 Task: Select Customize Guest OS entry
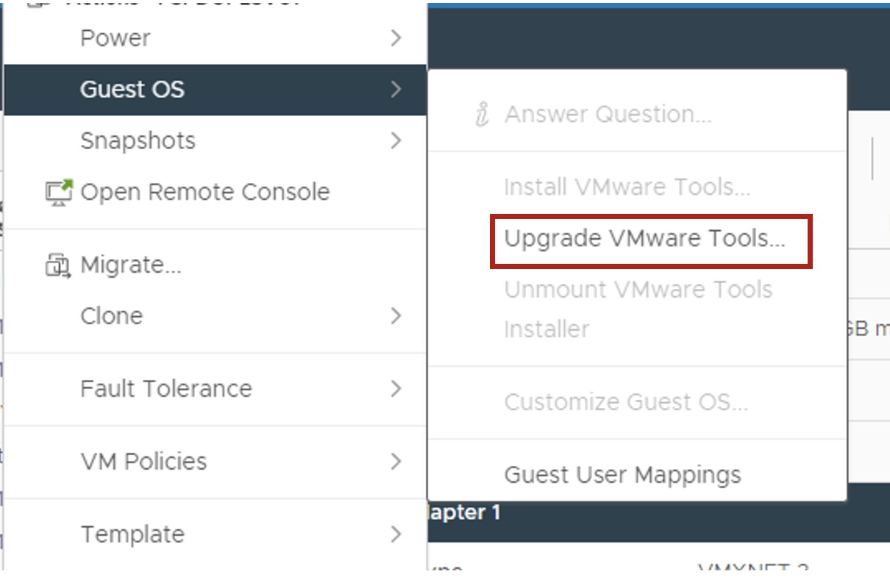626,402
